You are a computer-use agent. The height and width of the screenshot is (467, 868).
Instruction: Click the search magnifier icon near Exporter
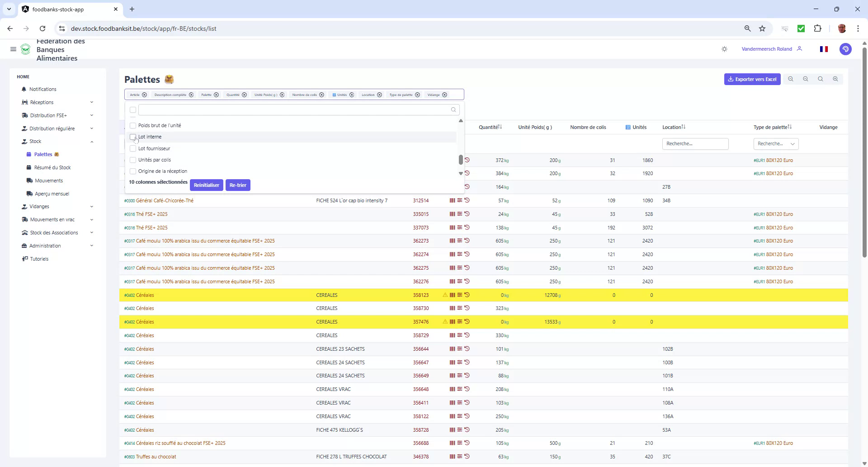820,79
